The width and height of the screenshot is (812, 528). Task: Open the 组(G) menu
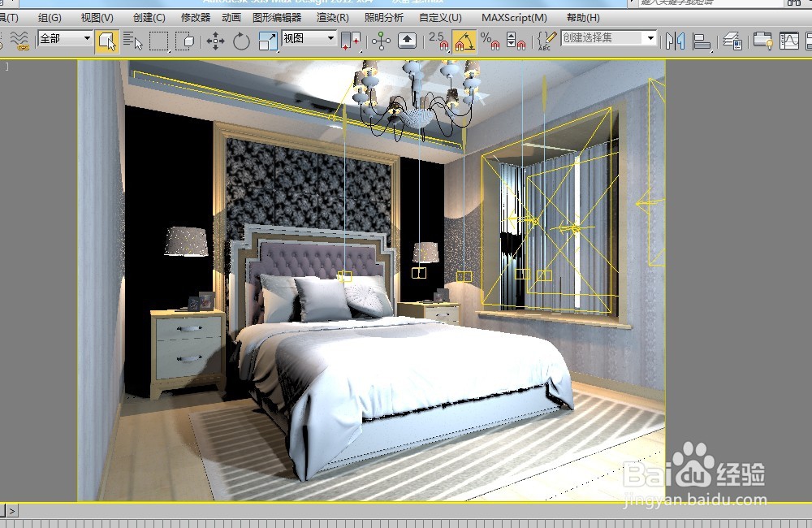click(50, 18)
